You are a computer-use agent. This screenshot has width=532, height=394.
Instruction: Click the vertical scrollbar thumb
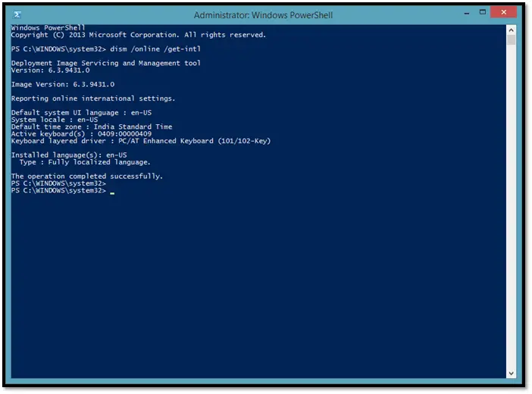[x=511, y=39]
